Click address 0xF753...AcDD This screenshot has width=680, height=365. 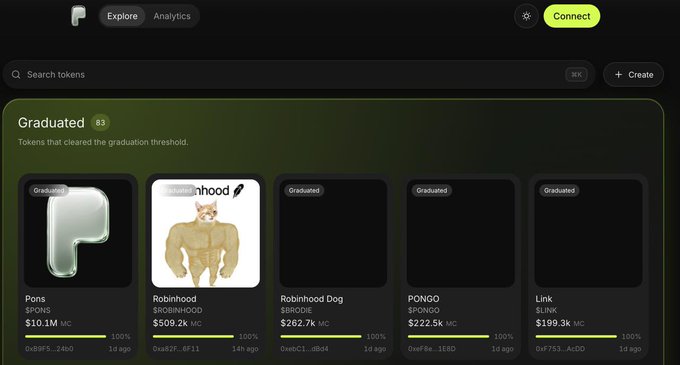560,349
